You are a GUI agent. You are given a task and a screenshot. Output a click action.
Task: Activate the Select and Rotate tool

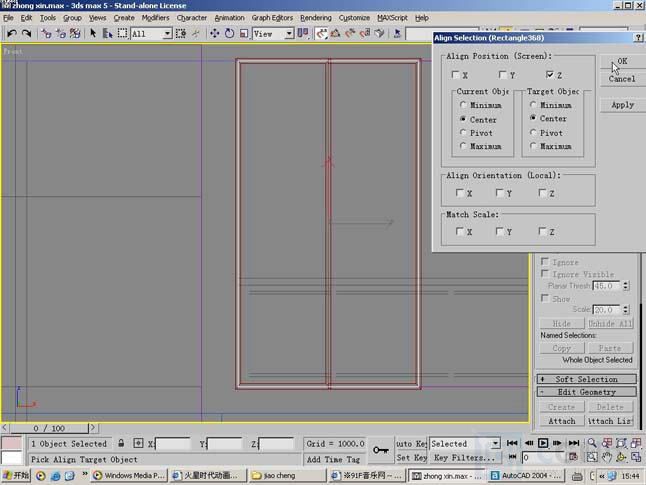[x=229, y=33]
